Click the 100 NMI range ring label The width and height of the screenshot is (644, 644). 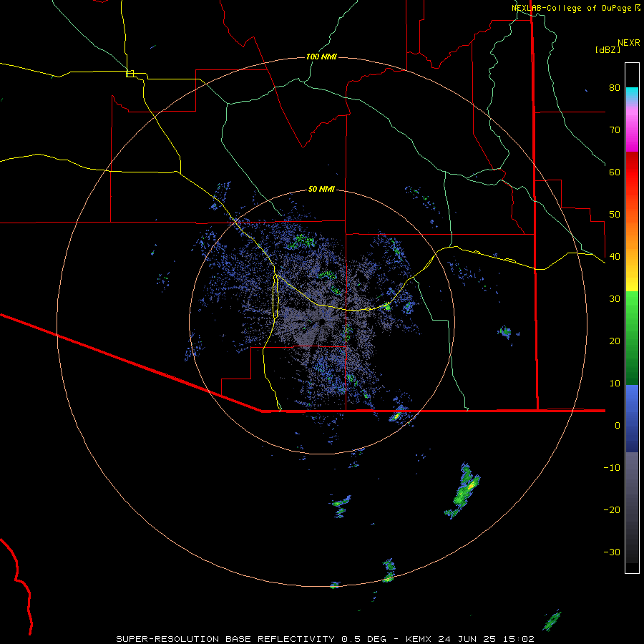[x=321, y=57]
